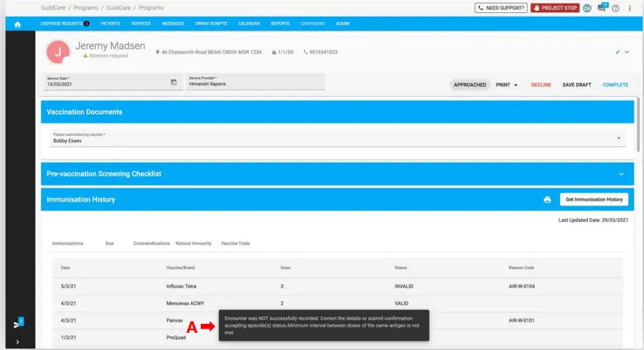Click reason code AIR-W-0104
The image size is (644, 350).
pyautogui.click(x=522, y=286)
